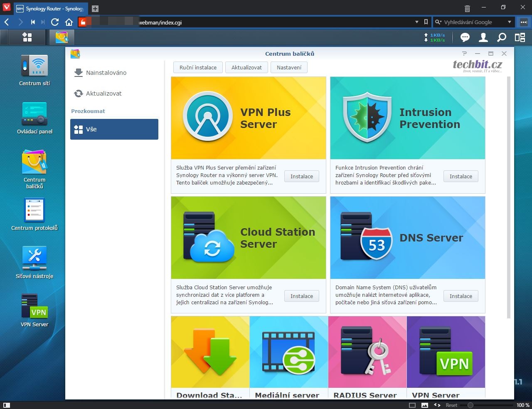Open the widgets panel icon
The width and height of the screenshot is (532, 409).
pos(520,38)
